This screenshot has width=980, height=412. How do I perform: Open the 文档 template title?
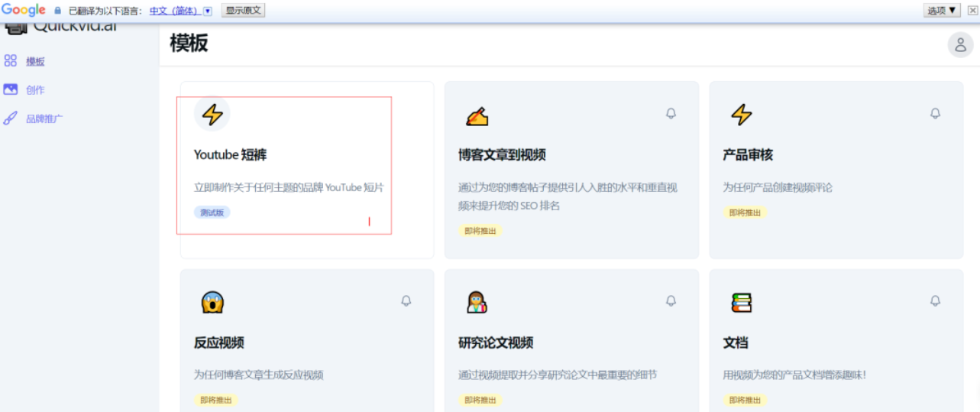(736, 343)
